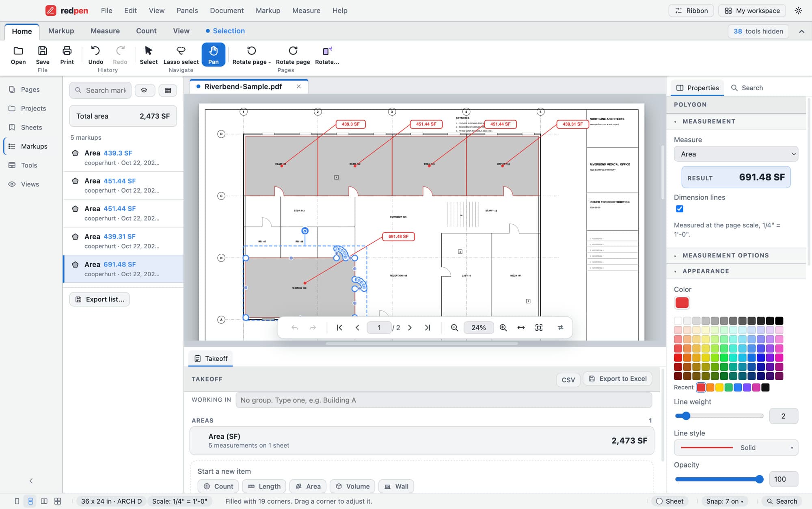Activate the Lasso select tool
Screen dimensions: 812x509
181,55
